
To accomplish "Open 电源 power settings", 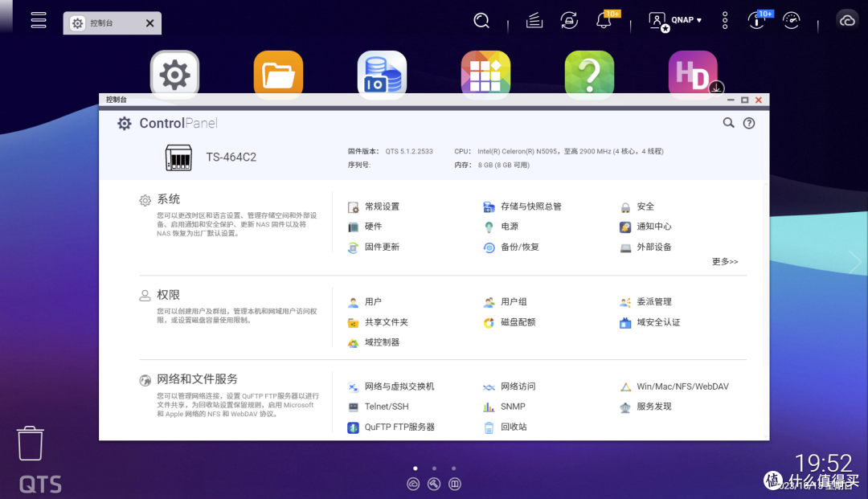I will click(x=501, y=227).
